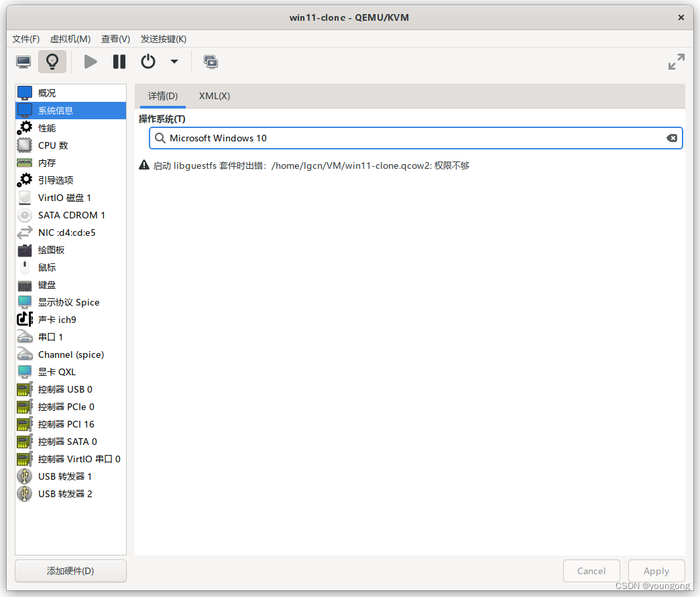
Task: Switch to the graphical console view
Action: [23, 61]
